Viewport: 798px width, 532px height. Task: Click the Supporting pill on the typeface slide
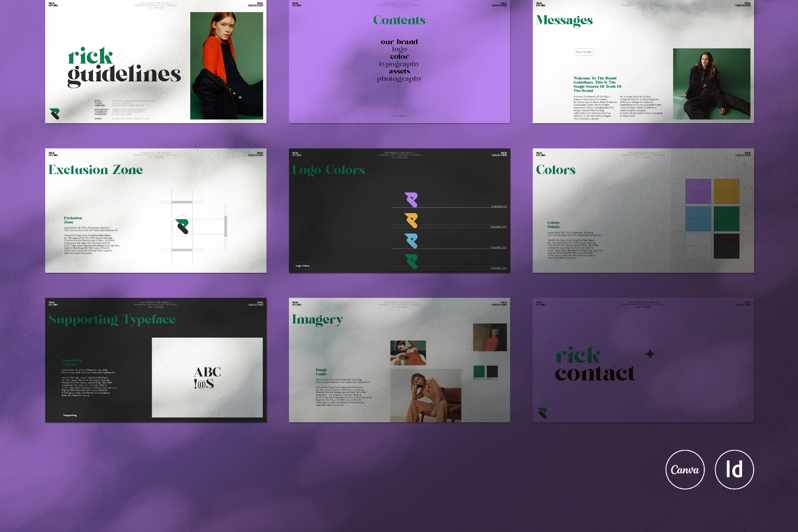[69, 415]
